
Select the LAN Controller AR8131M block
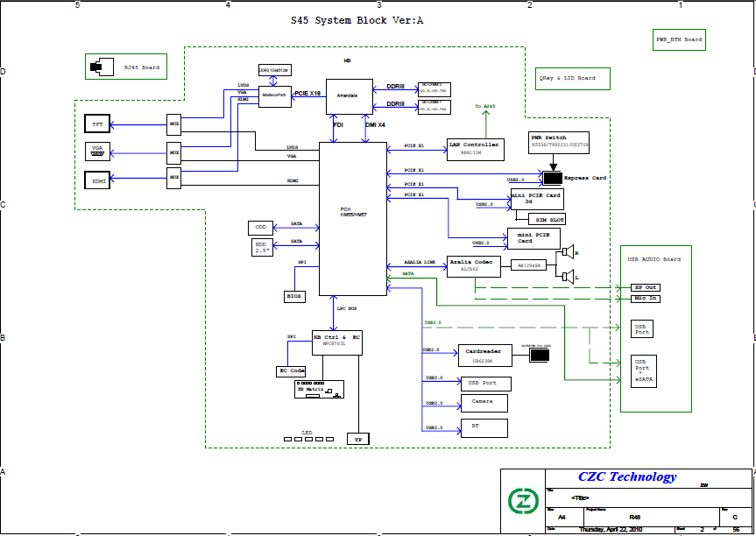coord(476,150)
